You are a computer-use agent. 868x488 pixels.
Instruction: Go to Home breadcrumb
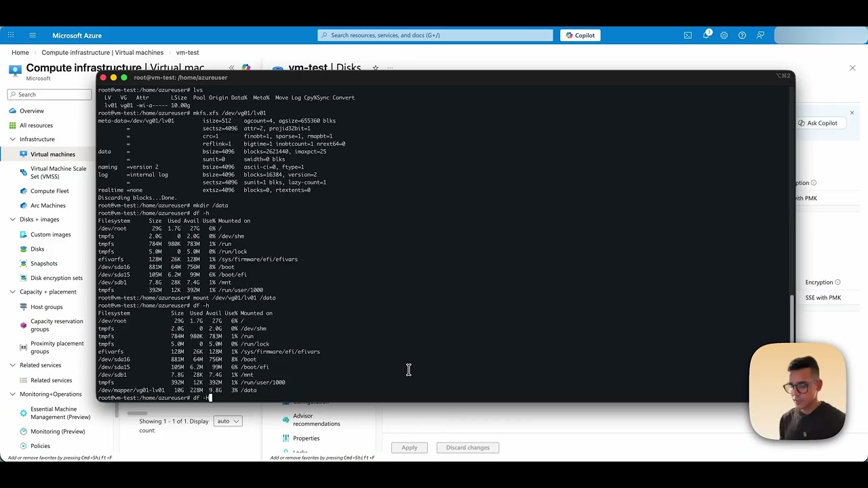(x=20, y=52)
